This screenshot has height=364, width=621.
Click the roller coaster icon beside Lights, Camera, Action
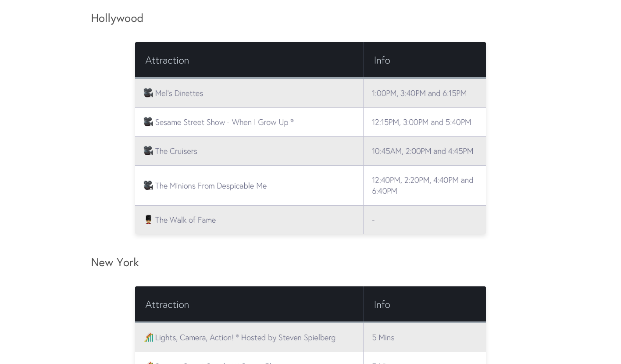[x=149, y=337]
